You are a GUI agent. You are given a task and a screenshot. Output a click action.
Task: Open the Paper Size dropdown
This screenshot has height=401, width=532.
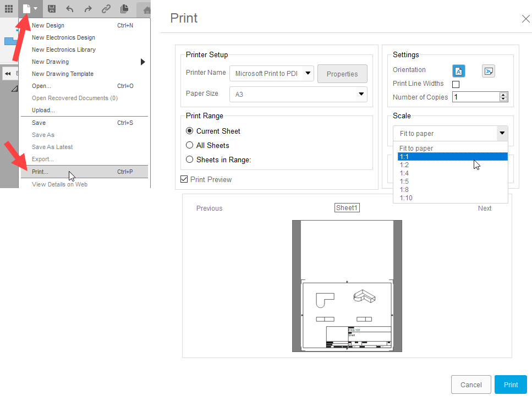tap(360, 94)
